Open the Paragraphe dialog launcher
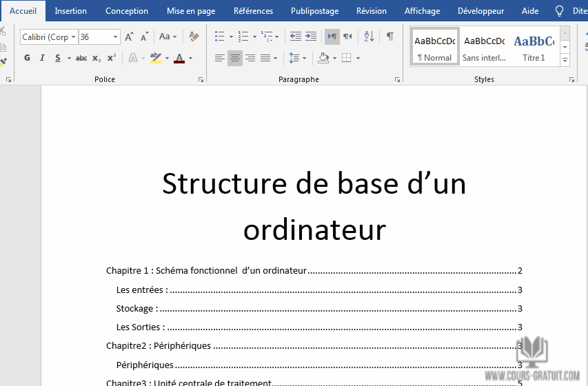This screenshot has width=588, height=386. coord(398,79)
